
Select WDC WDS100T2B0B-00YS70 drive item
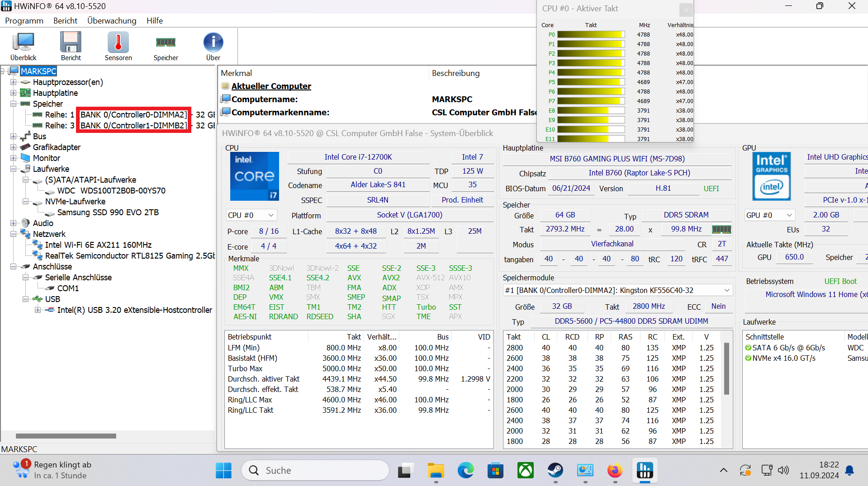[111, 191]
